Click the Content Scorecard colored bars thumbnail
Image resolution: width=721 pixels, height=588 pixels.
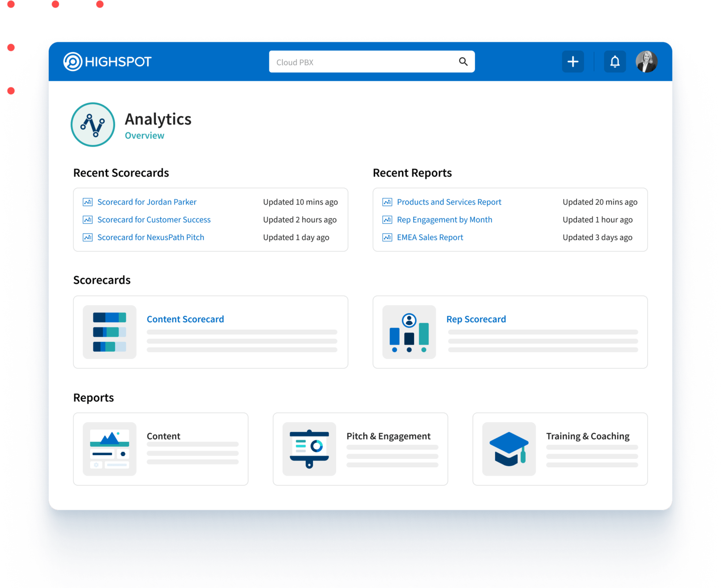[109, 332]
